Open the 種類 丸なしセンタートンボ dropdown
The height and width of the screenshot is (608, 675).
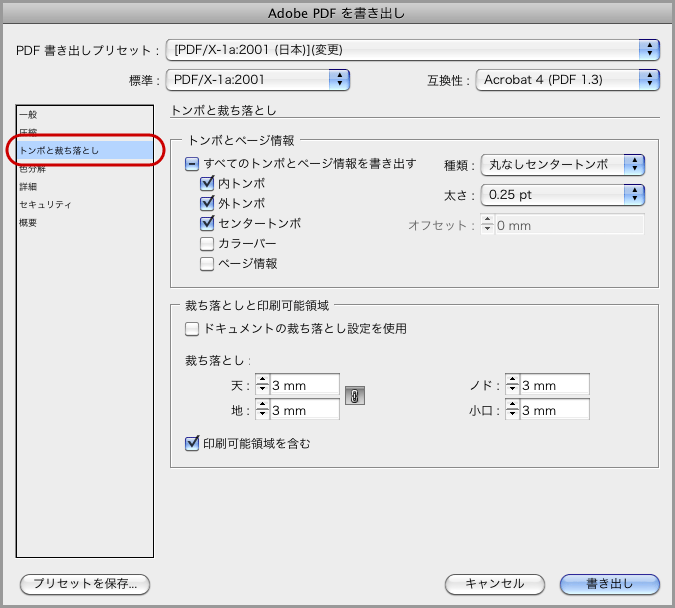tap(562, 164)
